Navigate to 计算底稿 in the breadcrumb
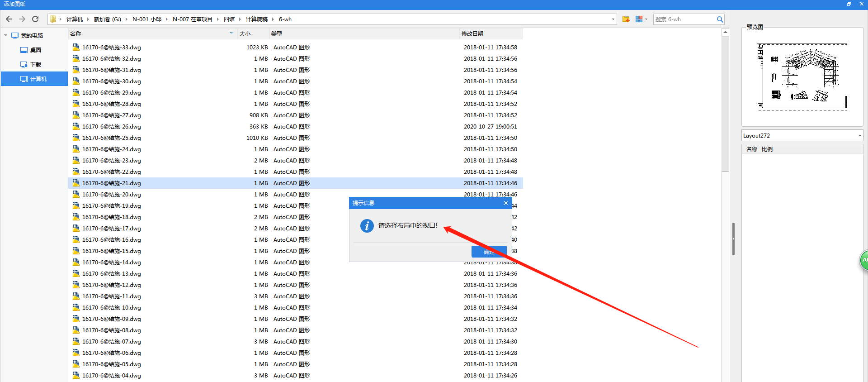Viewport: 868px width, 382px height. [257, 19]
